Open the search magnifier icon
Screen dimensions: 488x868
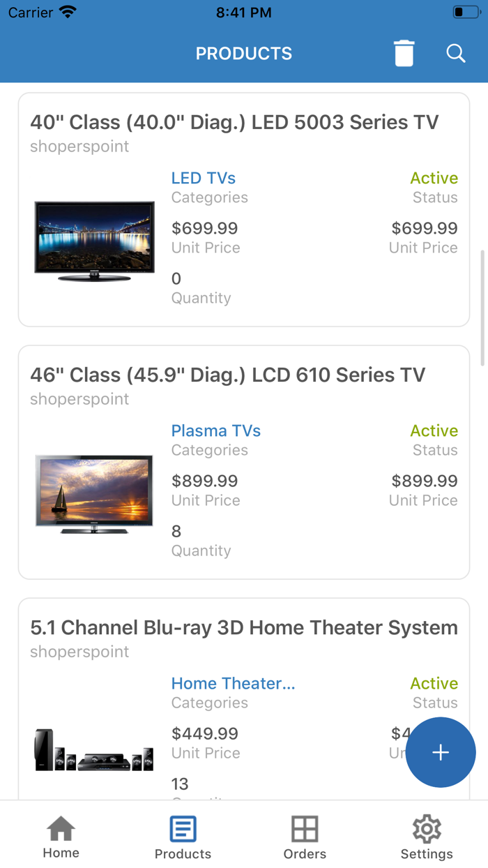pos(455,53)
